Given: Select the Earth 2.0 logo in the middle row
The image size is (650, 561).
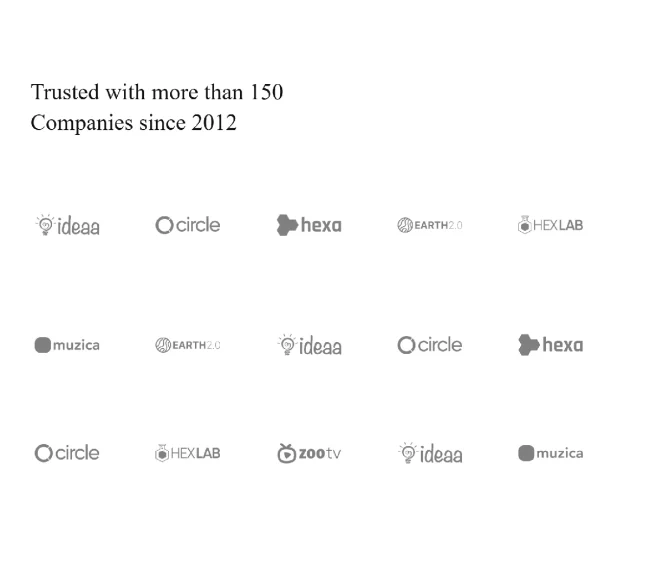Looking at the screenshot, I should tap(188, 345).
